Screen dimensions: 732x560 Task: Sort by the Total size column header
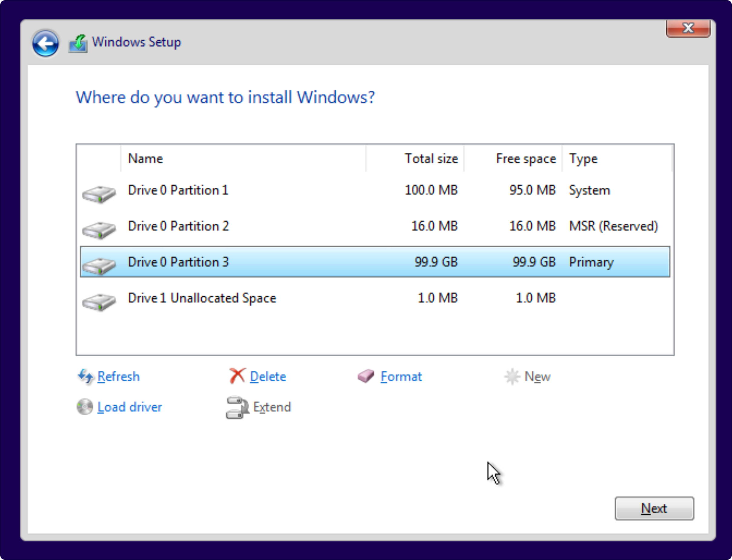tap(415, 159)
